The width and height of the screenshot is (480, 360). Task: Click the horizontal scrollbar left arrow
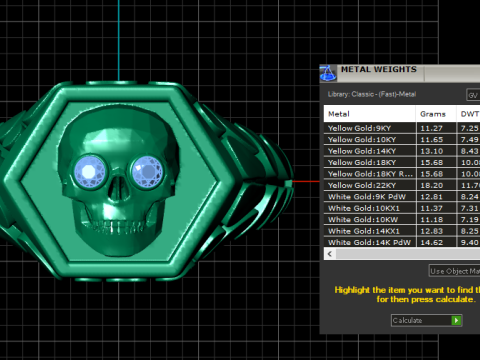click(x=330, y=254)
